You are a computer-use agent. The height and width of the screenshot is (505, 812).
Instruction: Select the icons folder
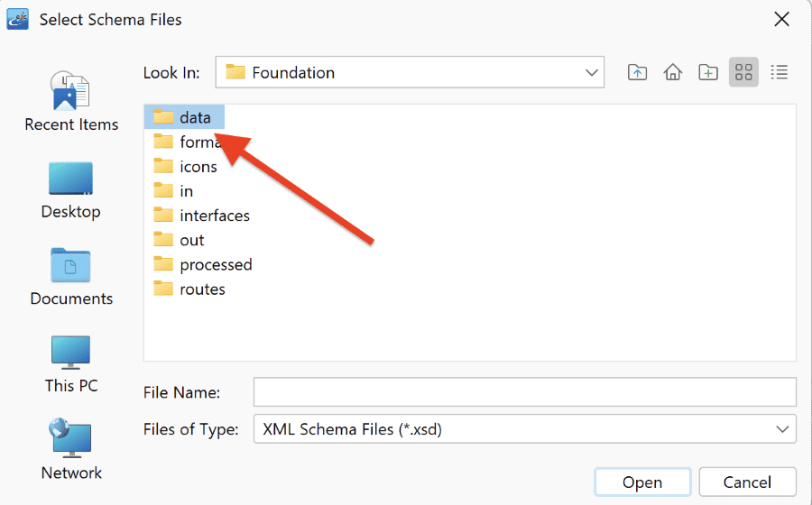click(185, 167)
